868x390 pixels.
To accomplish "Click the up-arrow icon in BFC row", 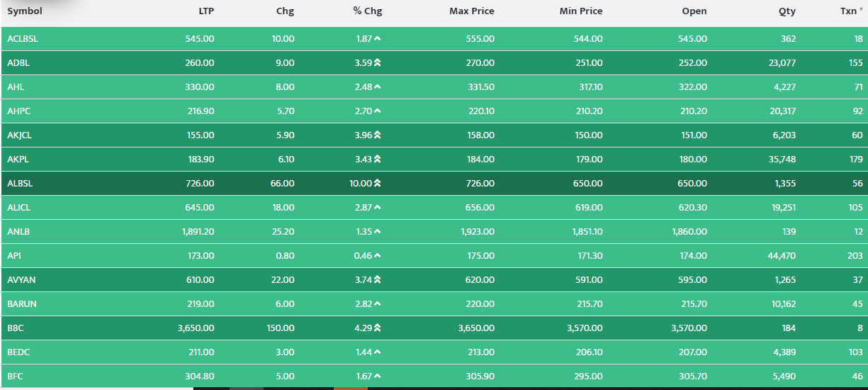I will pyautogui.click(x=378, y=377).
